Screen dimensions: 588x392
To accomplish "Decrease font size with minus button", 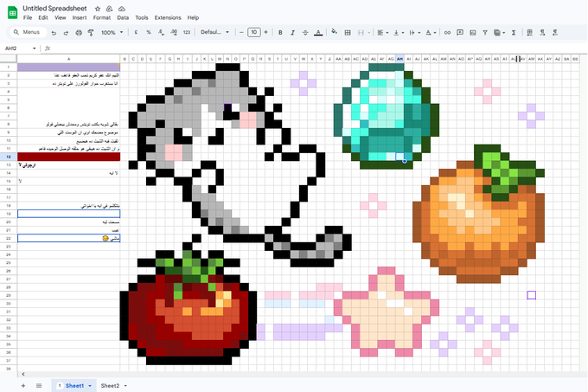I will tap(241, 32).
